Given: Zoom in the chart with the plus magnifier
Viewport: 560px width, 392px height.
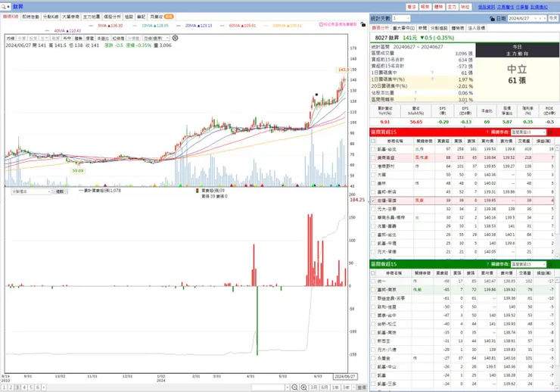Looking at the screenshot, I should (x=303, y=387).
